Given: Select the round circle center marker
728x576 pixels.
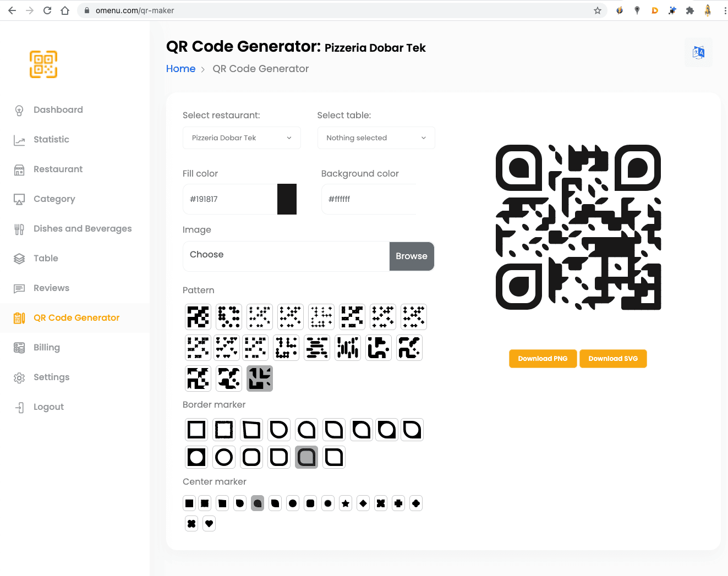Looking at the screenshot, I should point(293,503).
